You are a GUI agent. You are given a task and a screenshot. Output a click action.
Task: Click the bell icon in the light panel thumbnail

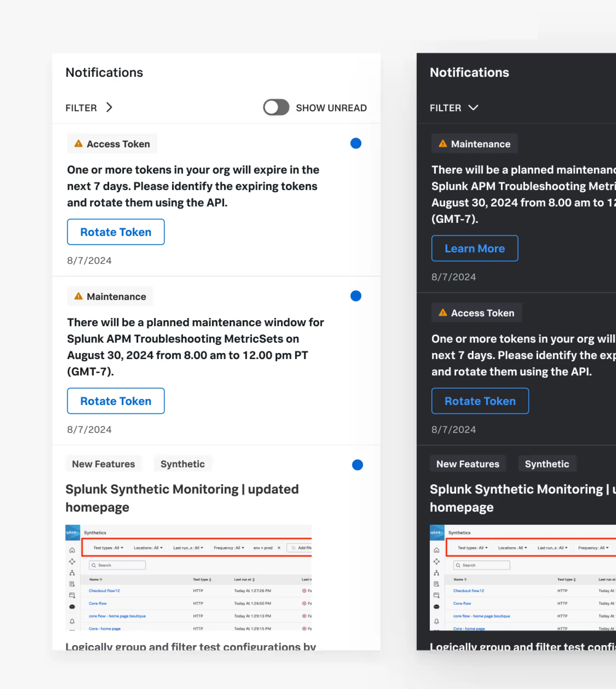click(x=72, y=621)
